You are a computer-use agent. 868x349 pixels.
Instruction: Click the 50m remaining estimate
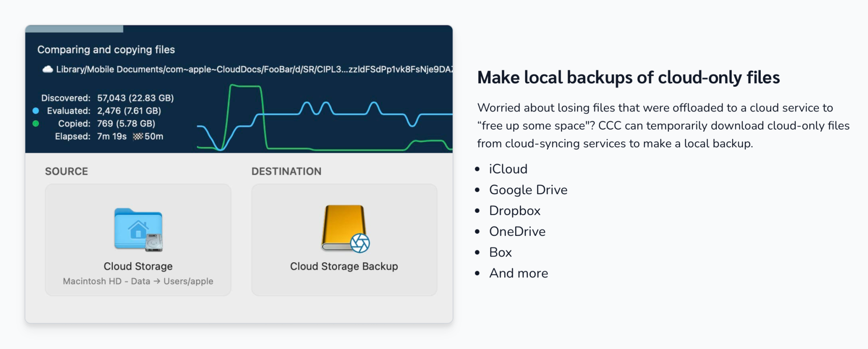click(154, 137)
